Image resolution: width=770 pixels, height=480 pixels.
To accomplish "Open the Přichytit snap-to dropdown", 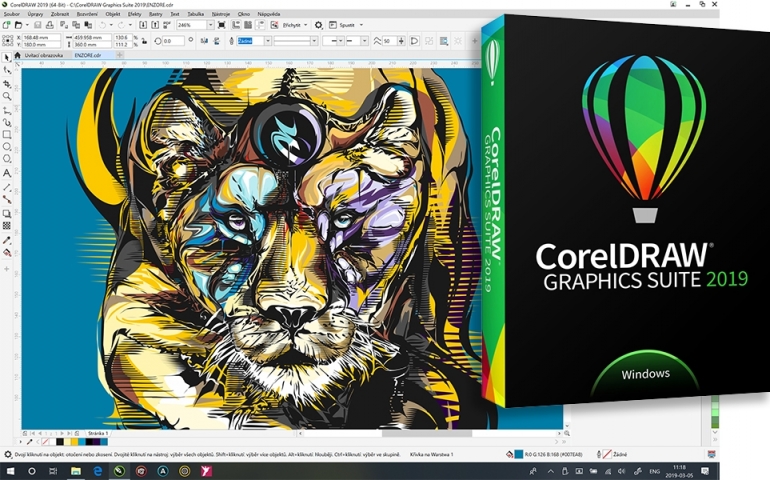I will (305, 25).
